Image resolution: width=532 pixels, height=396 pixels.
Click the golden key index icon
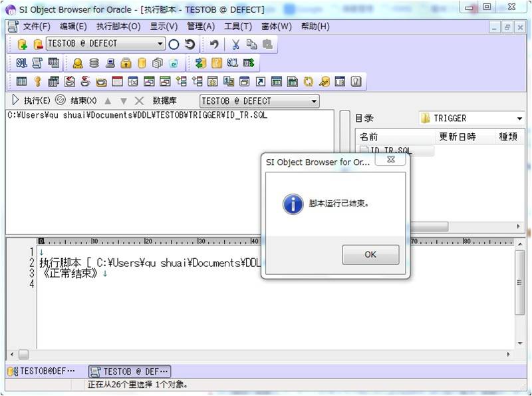tap(37, 81)
